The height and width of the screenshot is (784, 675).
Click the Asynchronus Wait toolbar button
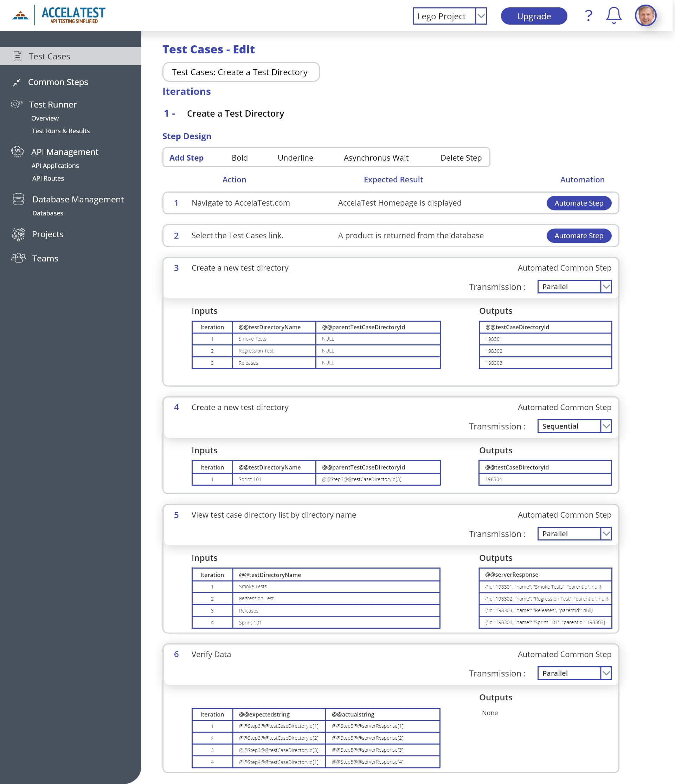coord(375,157)
